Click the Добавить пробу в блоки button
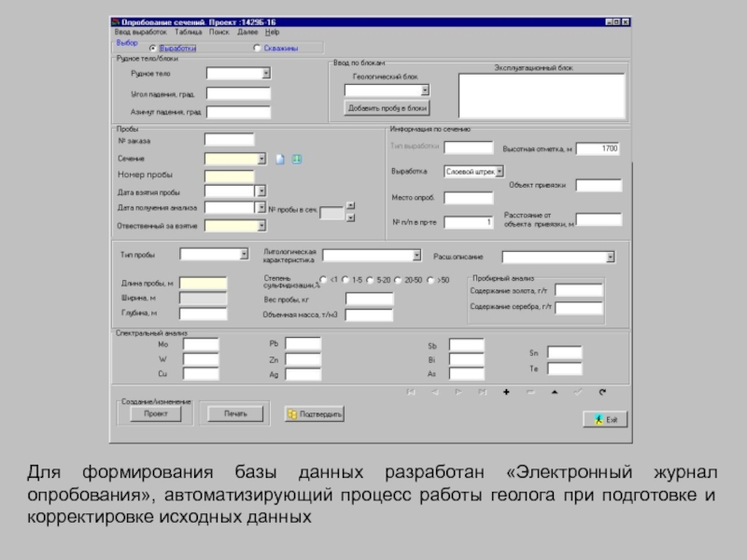The width and height of the screenshot is (747, 560). 387,108
